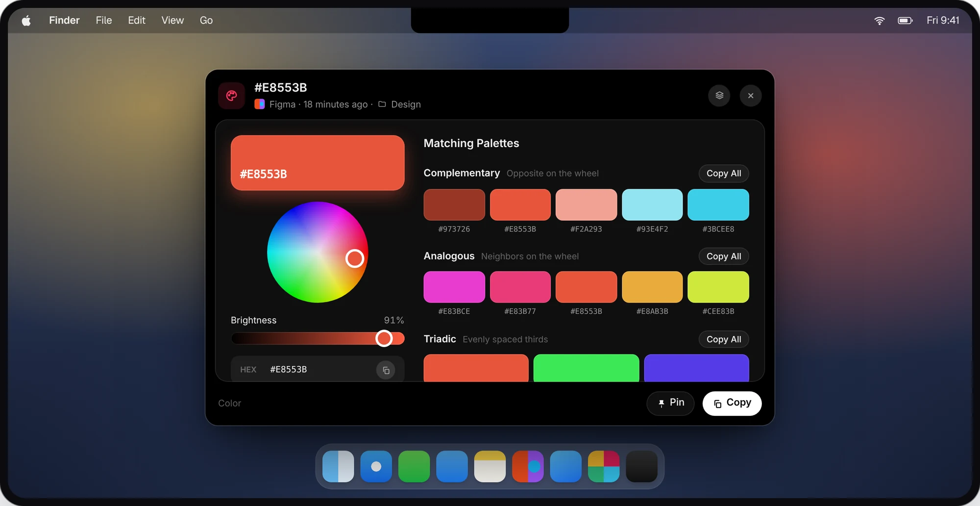980x506 pixels.
Task: Click the white Copy button
Action: tap(732, 403)
